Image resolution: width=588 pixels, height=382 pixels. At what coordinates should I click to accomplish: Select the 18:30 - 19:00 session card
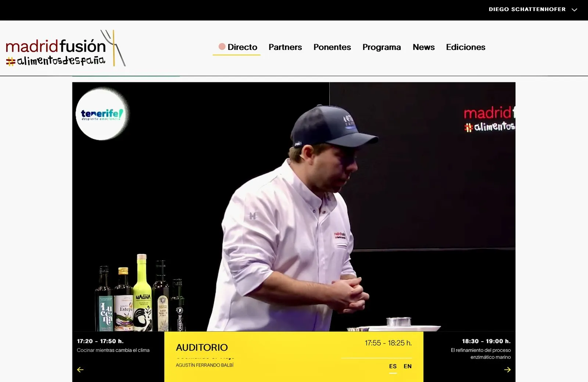(x=469, y=357)
